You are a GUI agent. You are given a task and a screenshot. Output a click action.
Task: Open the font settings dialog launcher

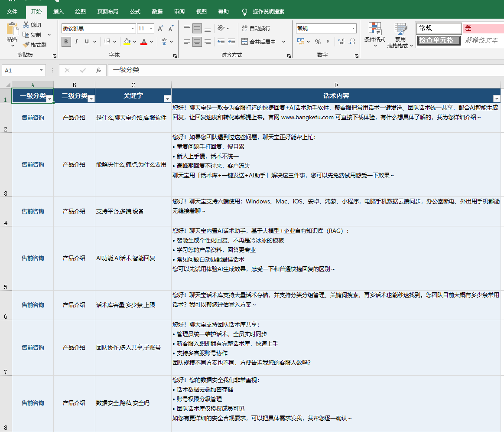(175, 56)
